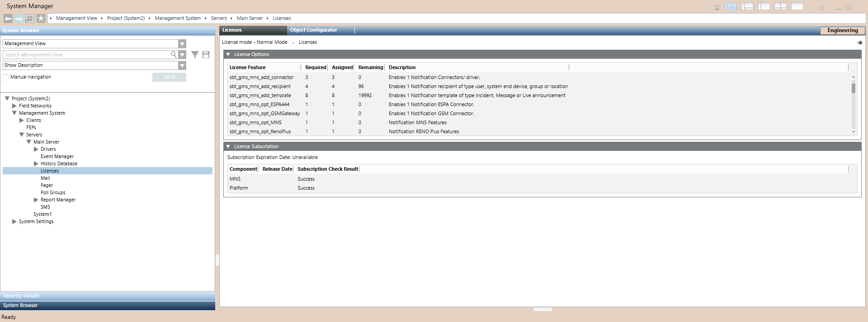Collapse the License Subscription section
The width and height of the screenshot is (868, 322).
(x=228, y=146)
